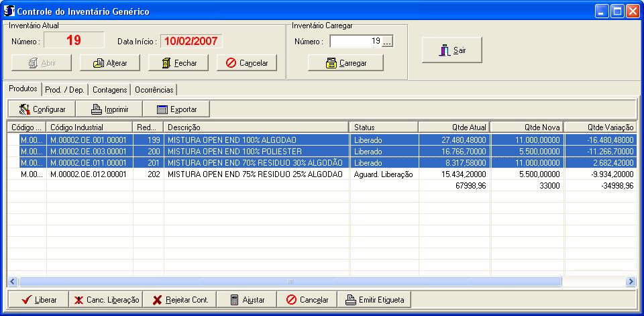
Task: Open Configurar settings for product grid
Action: click(x=41, y=109)
